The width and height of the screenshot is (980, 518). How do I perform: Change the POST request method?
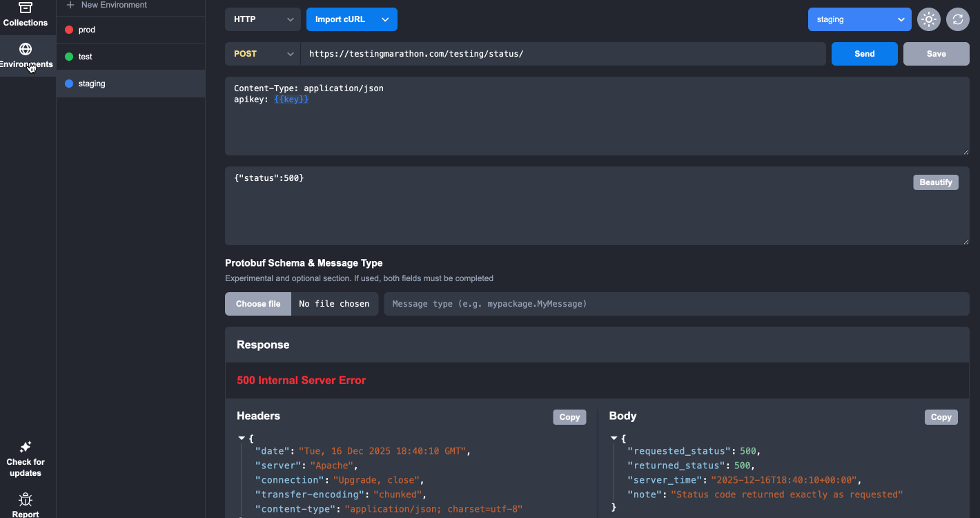coord(262,53)
